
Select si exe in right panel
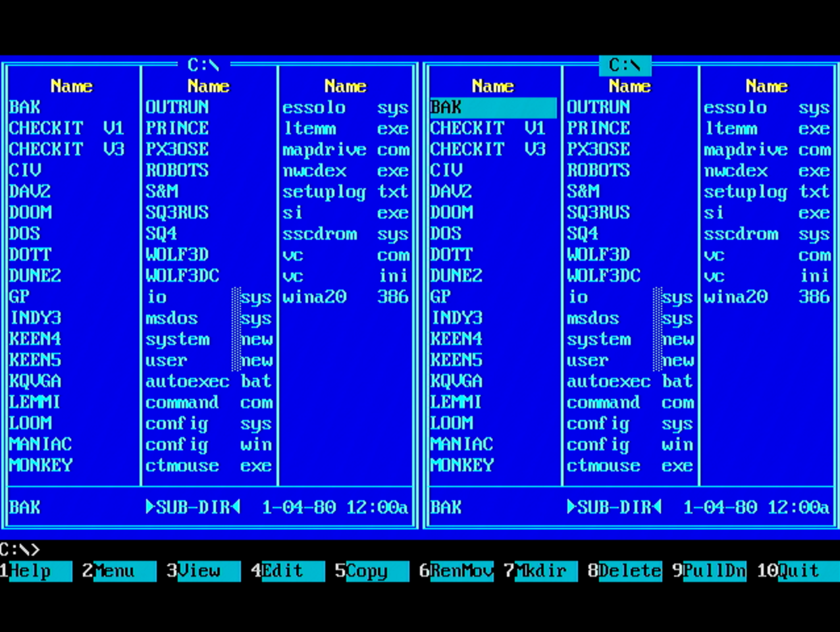click(x=767, y=213)
